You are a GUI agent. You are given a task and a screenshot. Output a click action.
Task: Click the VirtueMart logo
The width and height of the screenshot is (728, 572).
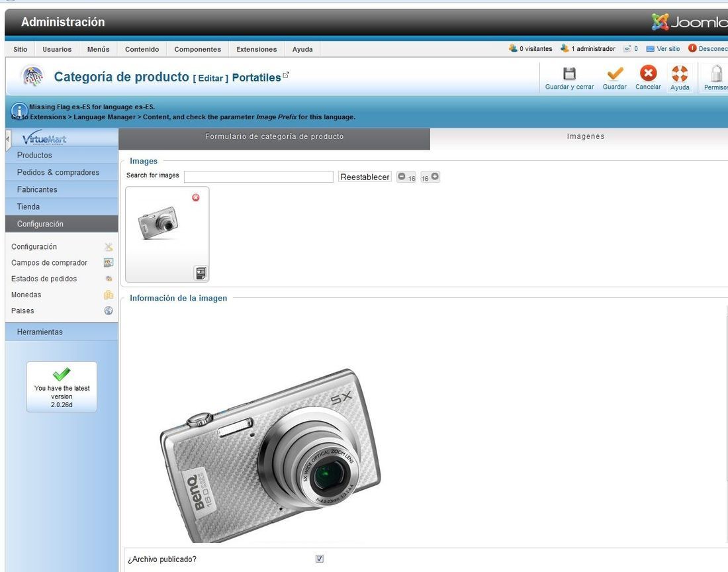click(x=44, y=138)
